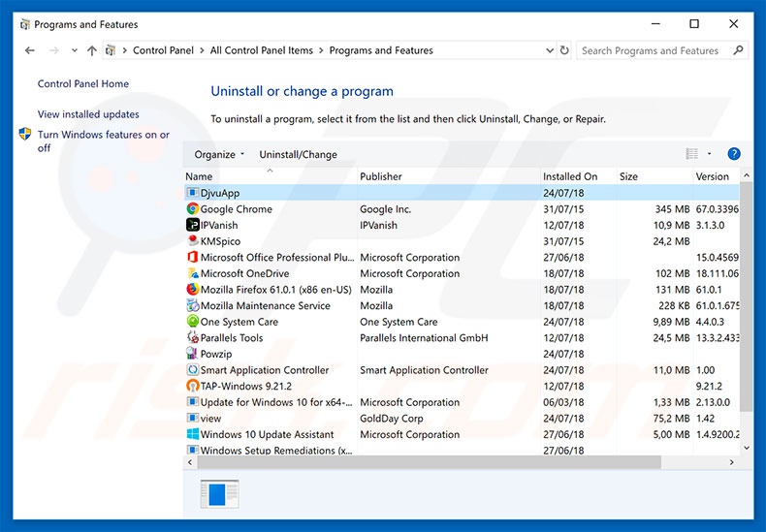Click the Smart Application Controller icon
This screenshot has width=766, height=532.
(193, 370)
